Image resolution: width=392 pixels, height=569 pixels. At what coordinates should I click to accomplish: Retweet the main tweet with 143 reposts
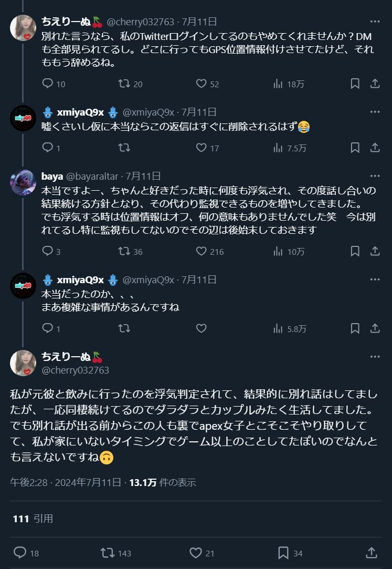(116, 553)
